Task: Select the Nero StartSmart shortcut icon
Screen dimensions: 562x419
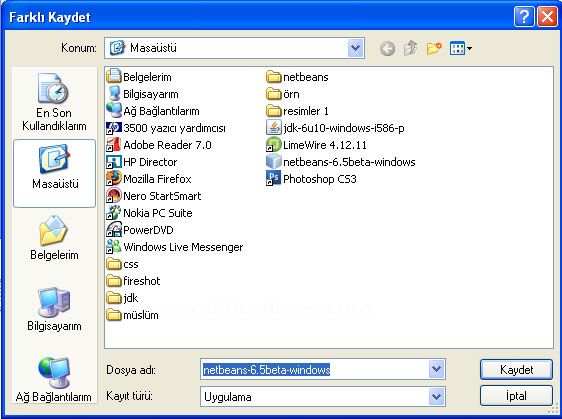Action: click(114, 196)
